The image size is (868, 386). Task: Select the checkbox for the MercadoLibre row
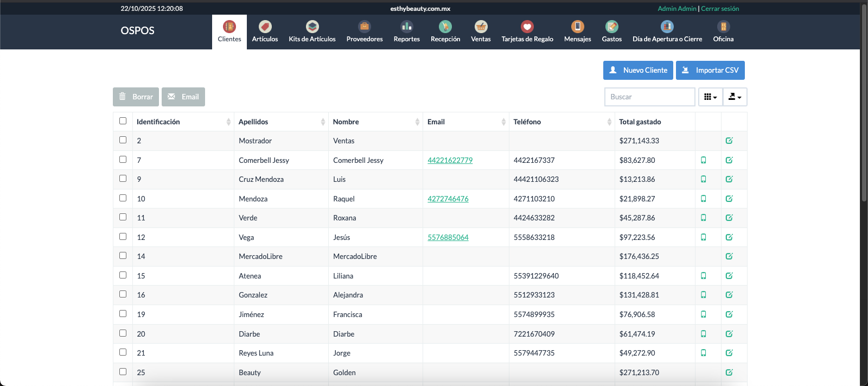123,256
